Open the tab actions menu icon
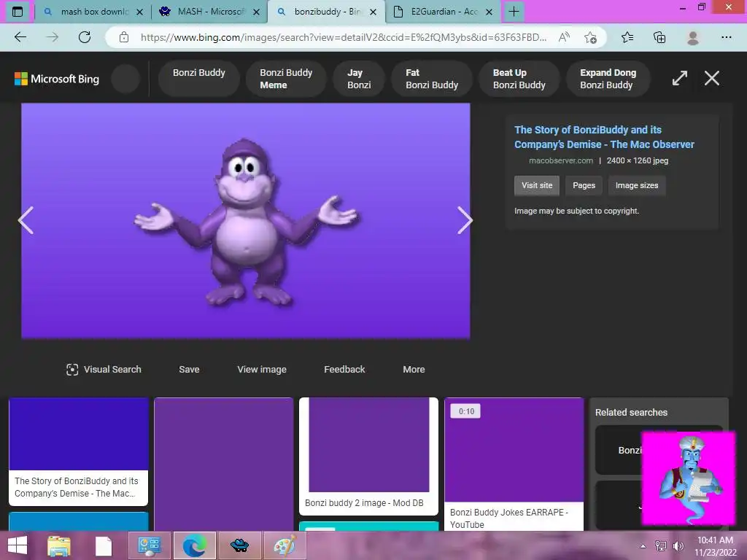Screen dimensions: 747x560 pyautogui.click(x=18, y=12)
